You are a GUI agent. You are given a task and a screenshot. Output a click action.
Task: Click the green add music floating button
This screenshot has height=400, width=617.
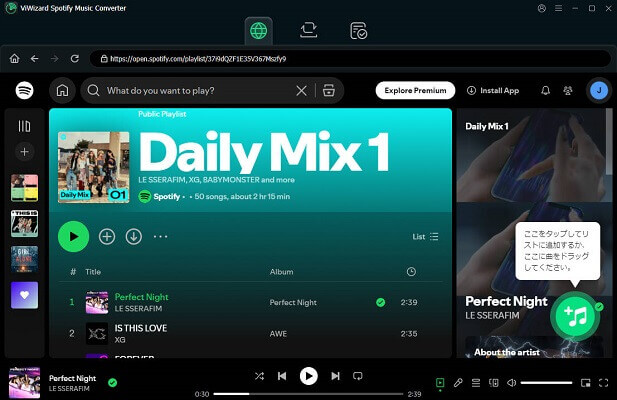(x=575, y=316)
